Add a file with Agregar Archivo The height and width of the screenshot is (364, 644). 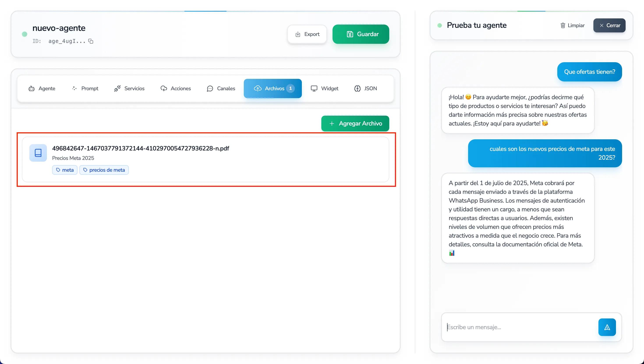355,124
